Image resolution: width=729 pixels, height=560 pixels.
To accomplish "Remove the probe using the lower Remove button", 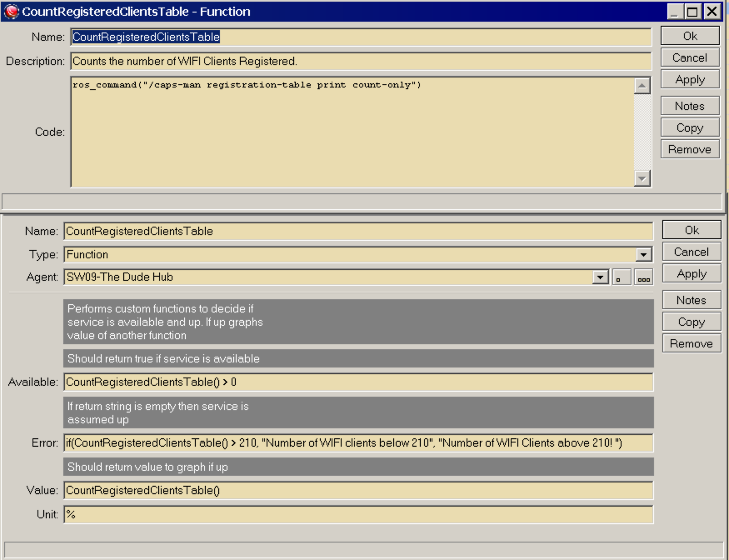I will (691, 343).
